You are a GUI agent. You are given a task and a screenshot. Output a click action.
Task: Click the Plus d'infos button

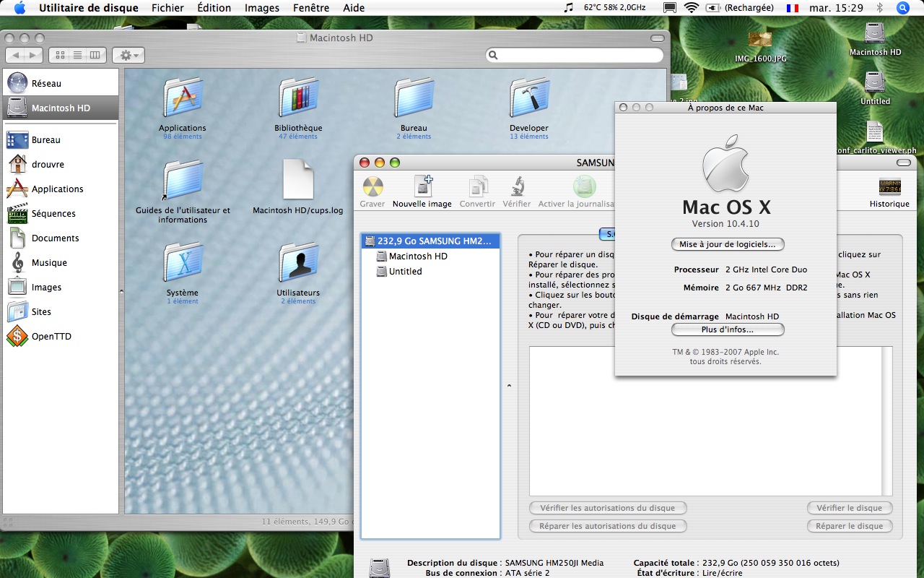(728, 329)
